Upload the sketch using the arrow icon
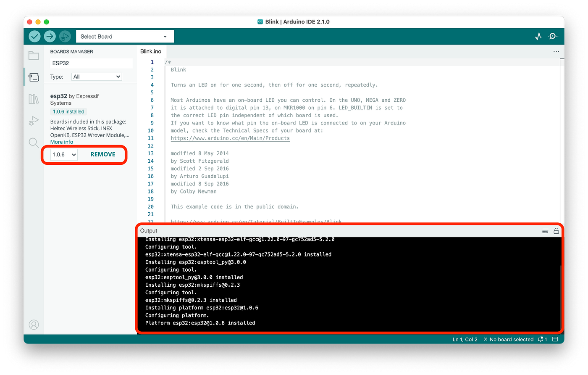This screenshot has width=588, height=375. pos(50,36)
